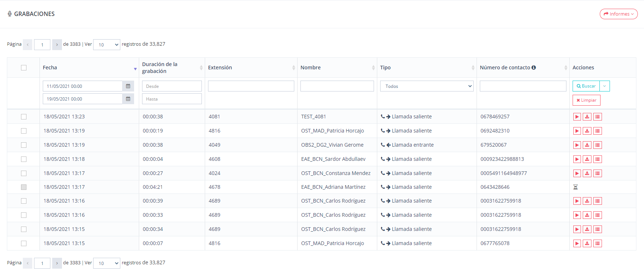Focus the Número de contacto filter field
This screenshot has height=277, width=644.
click(x=523, y=86)
